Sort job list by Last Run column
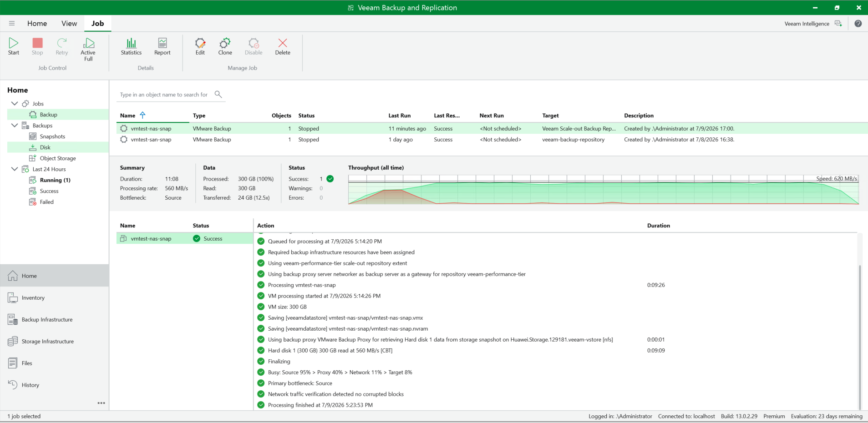The height and width of the screenshot is (423, 868). (x=399, y=116)
